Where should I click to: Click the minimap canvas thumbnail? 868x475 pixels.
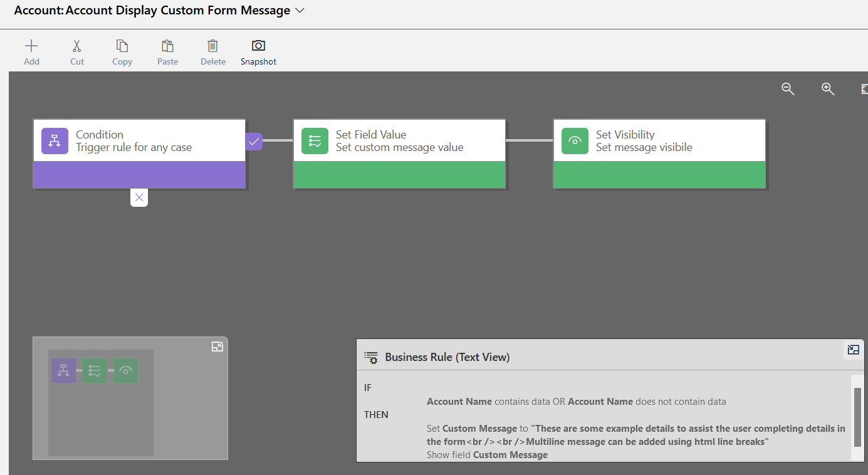[101, 402]
